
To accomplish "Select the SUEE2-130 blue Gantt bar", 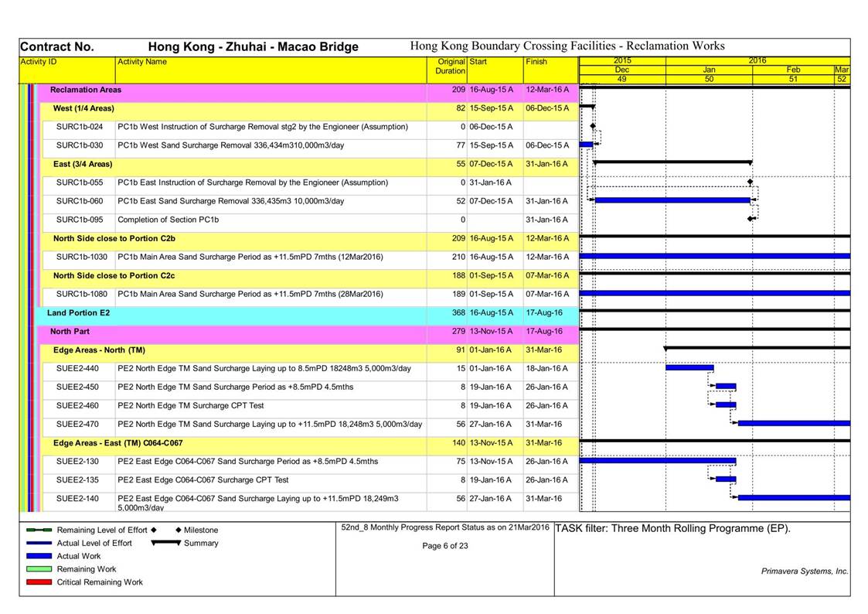I will point(659,461).
